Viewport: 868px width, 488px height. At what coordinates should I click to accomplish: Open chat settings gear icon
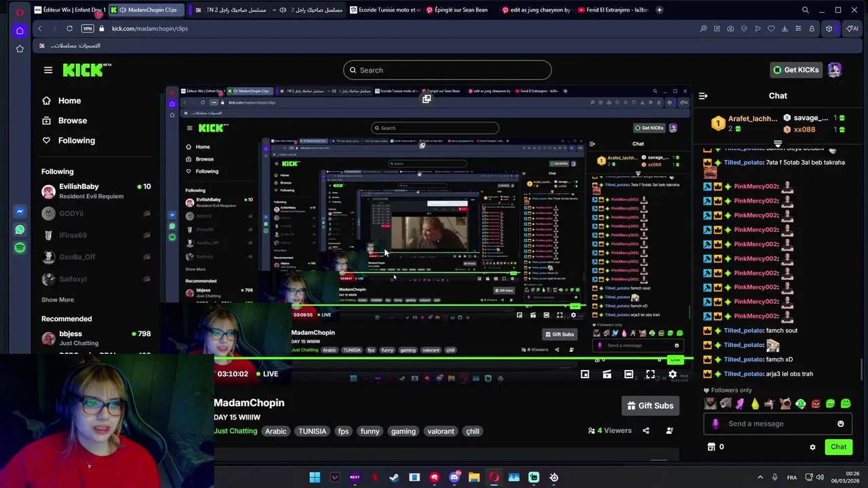tap(812, 447)
